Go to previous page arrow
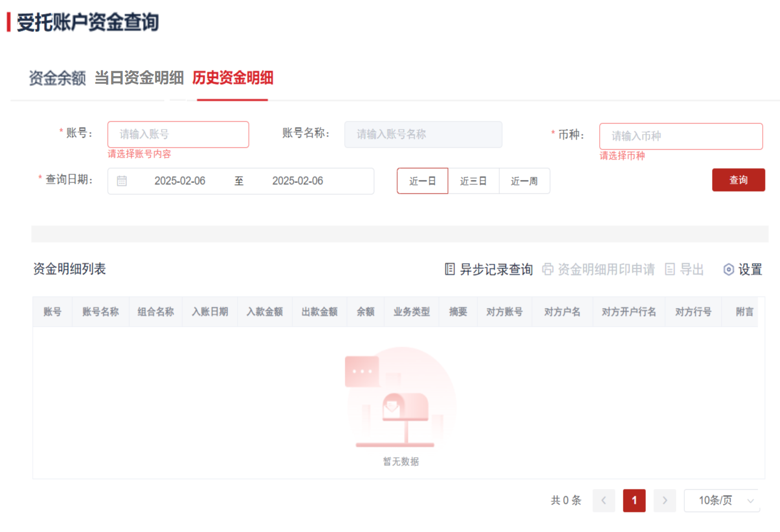The width and height of the screenshot is (780, 532). [x=603, y=501]
